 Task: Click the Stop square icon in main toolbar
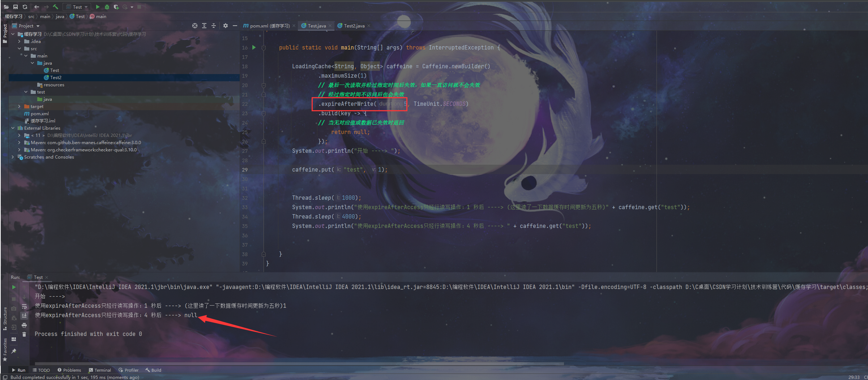[x=139, y=7]
